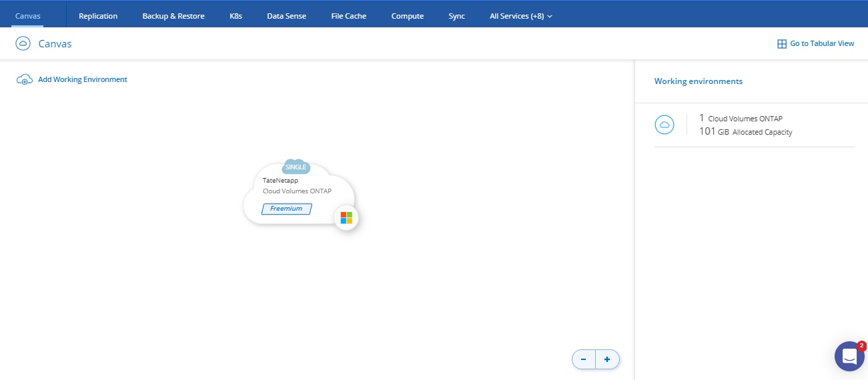This screenshot has height=380, width=868.
Task: Click the Tabular View grid icon
Action: pyautogui.click(x=782, y=44)
